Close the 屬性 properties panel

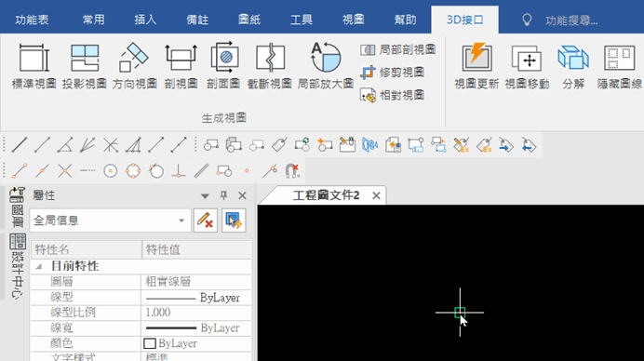coord(242,195)
